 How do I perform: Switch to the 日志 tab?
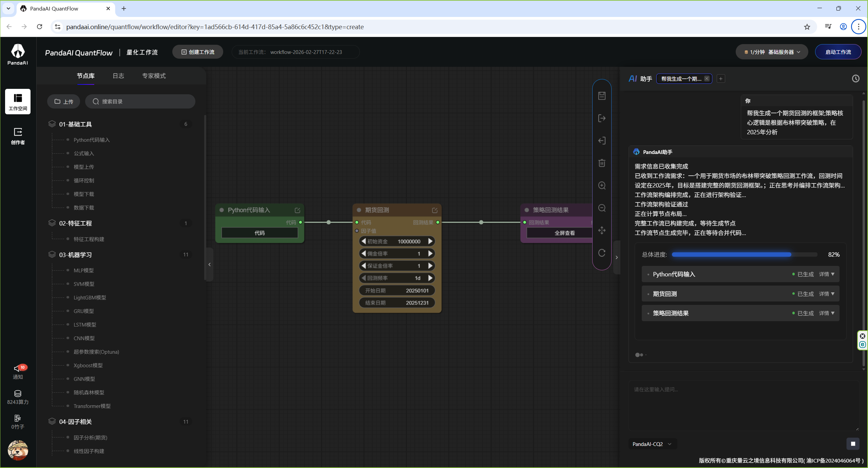[118, 76]
